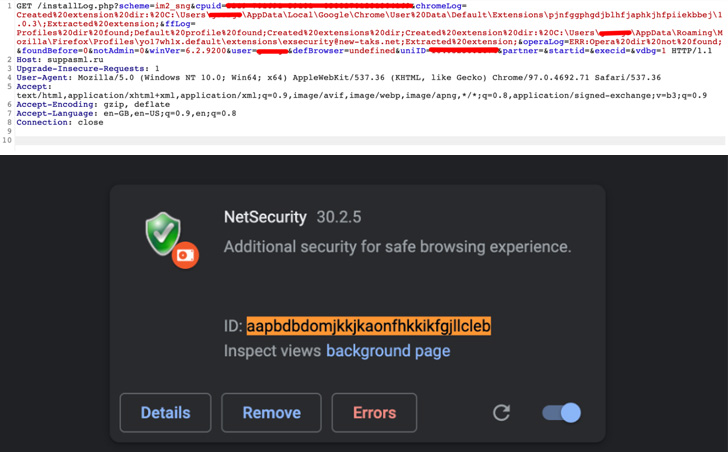Screen dimensions: 728x452
Task: Click the Upgrade-Insecure-Requests header line
Action: click(88, 69)
